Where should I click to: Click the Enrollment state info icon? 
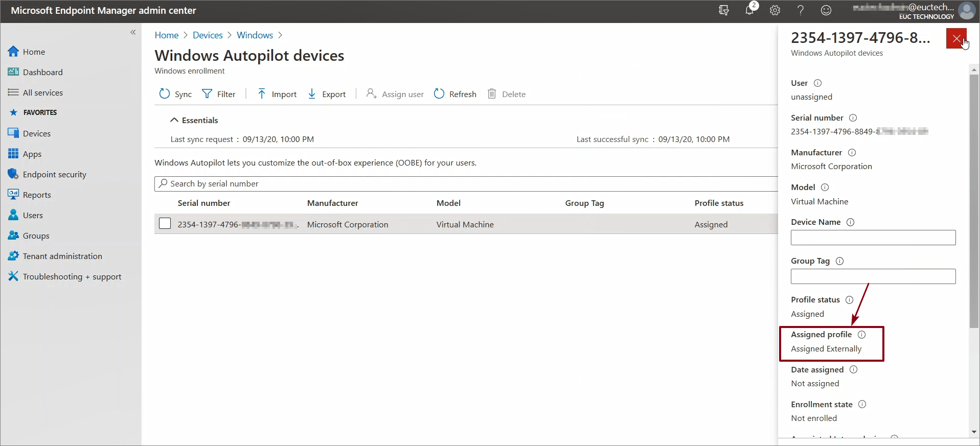[x=862, y=404]
